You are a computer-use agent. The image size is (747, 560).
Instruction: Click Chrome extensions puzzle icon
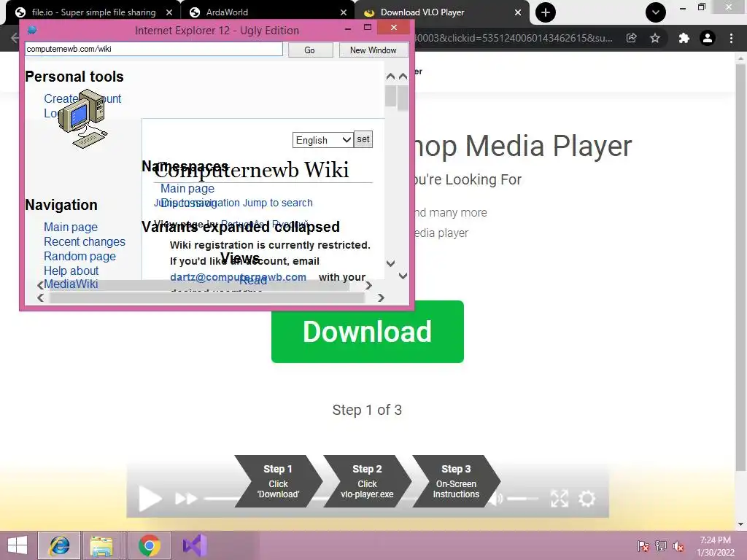click(684, 38)
